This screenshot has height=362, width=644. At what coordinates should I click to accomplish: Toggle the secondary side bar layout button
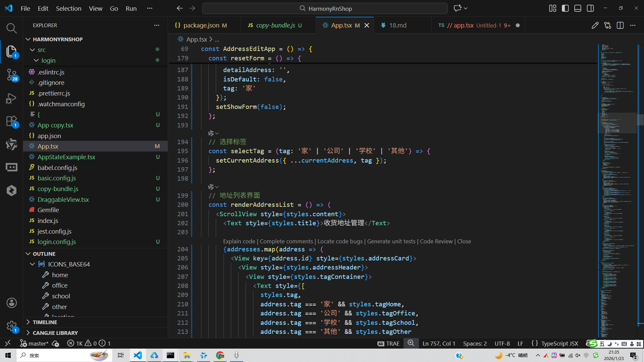click(x=590, y=8)
